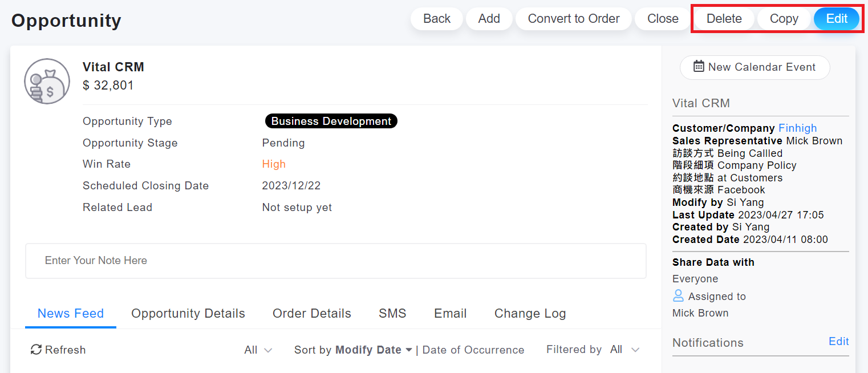Image resolution: width=868 pixels, height=373 pixels.
Task: Click the Assigned to person icon
Action: pyautogui.click(x=678, y=296)
